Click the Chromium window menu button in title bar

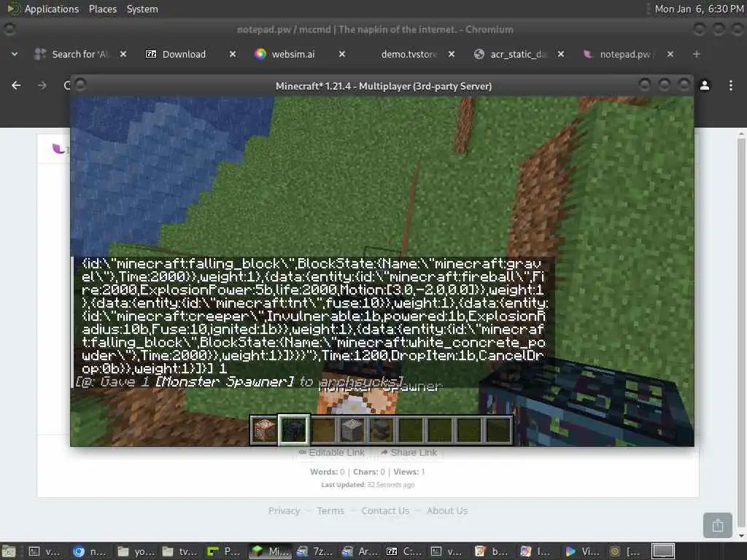click(9, 29)
